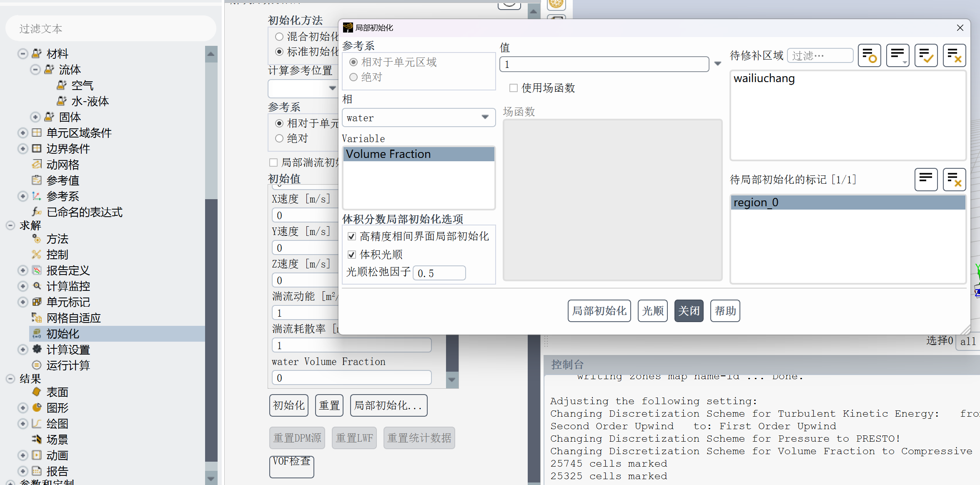Image resolution: width=980 pixels, height=485 pixels.
Task: Click the 单元标记 icon
Action: pos(37,302)
